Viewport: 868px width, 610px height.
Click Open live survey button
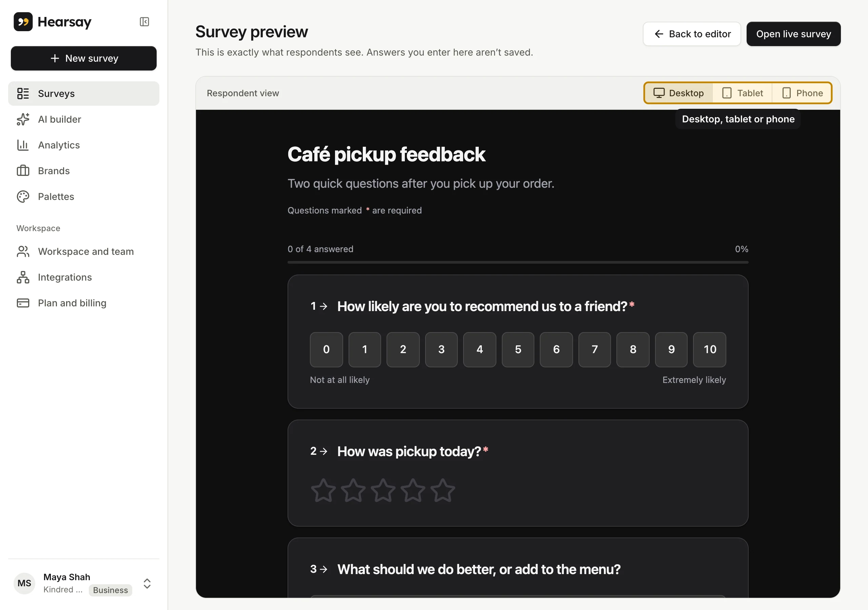(793, 34)
